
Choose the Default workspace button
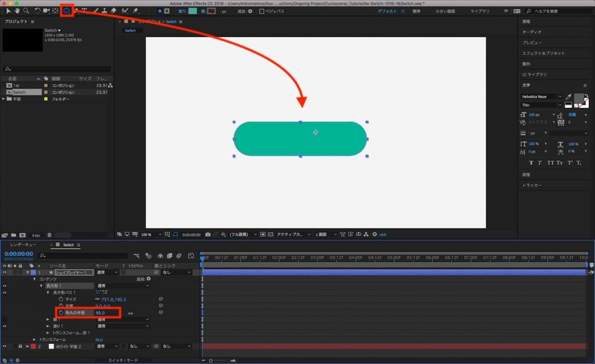click(388, 11)
